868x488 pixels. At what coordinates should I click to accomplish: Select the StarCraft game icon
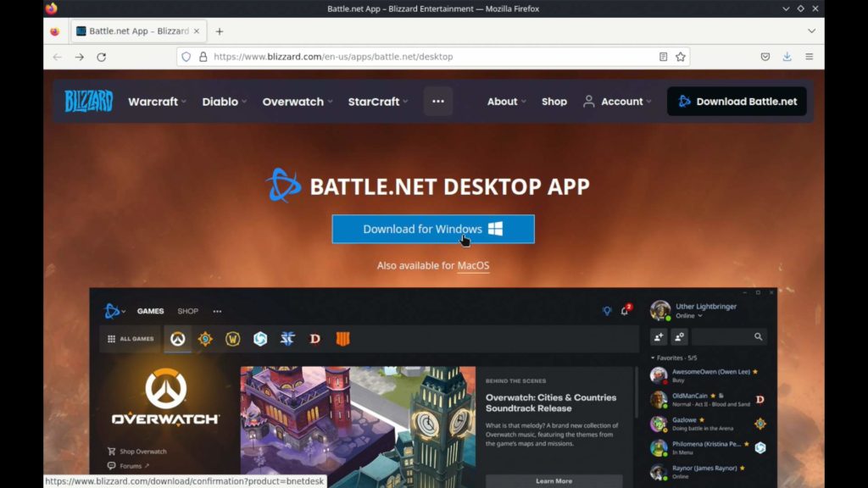(x=287, y=339)
